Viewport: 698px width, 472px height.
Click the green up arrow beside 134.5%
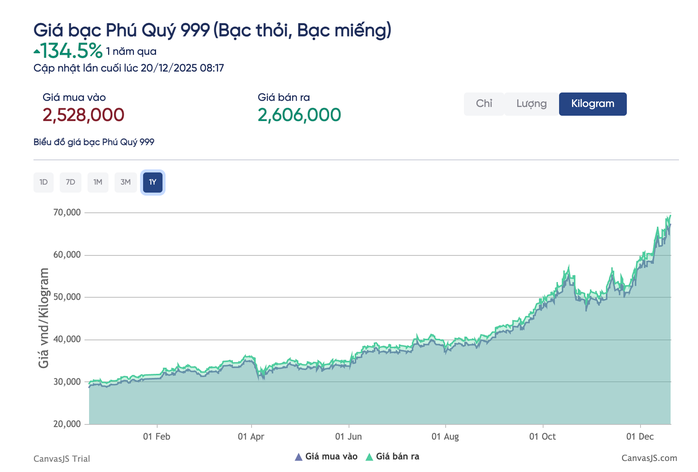point(38,50)
